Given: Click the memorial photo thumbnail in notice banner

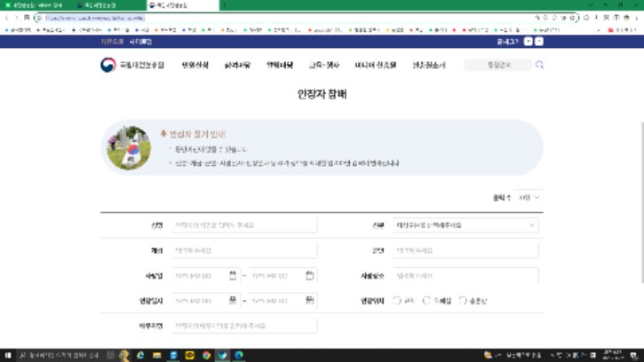Looking at the screenshot, I should (129, 147).
